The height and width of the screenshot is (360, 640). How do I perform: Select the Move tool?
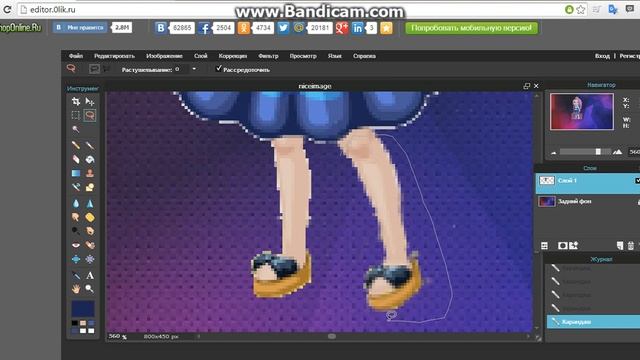tap(90, 101)
